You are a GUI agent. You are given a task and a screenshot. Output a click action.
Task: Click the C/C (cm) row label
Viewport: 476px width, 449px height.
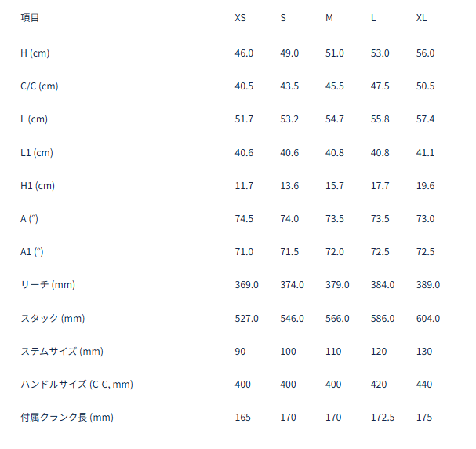(39, 86)
